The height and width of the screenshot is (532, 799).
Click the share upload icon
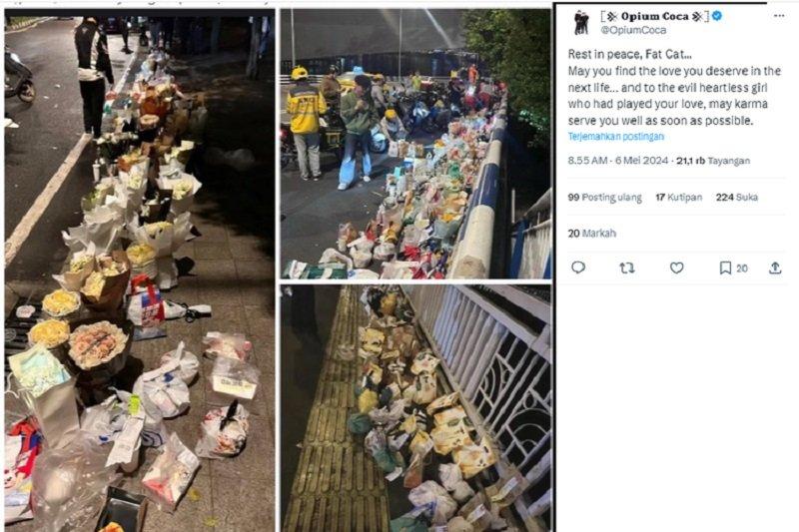point(775,267)
